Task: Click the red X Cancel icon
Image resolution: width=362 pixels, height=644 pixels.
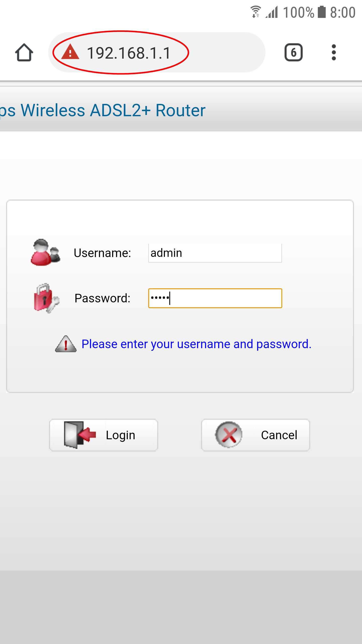Action: click(229, 435)
